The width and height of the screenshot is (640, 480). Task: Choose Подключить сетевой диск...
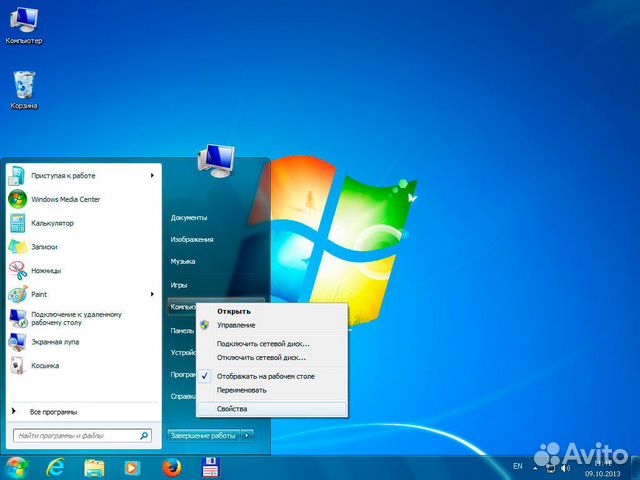pyautogui.click(x=263, y=344)
